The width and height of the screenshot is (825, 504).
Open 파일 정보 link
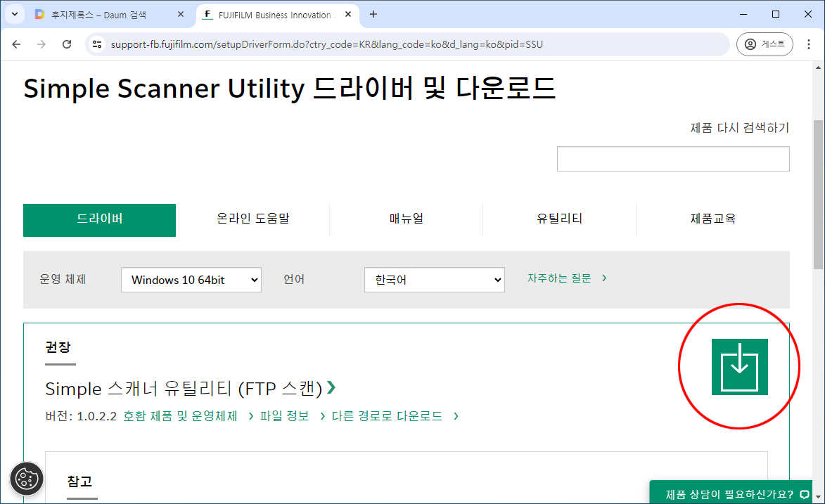click(293, 416)
